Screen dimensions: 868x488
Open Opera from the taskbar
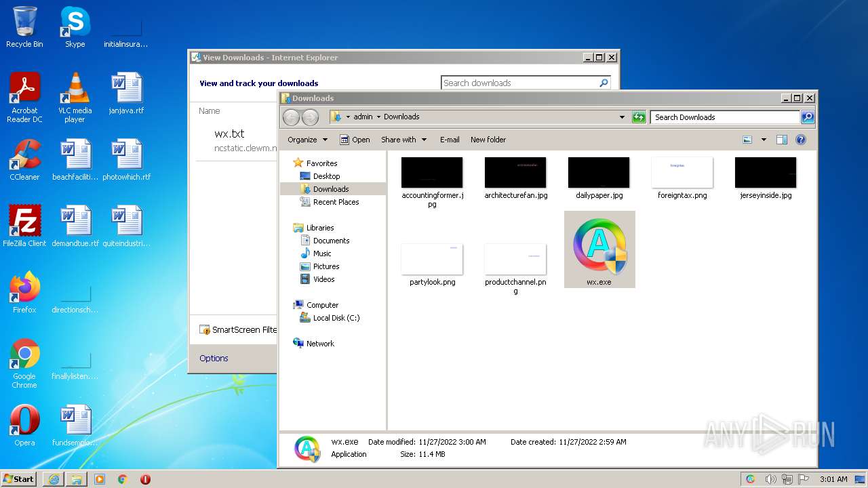[x=145, y=479]
